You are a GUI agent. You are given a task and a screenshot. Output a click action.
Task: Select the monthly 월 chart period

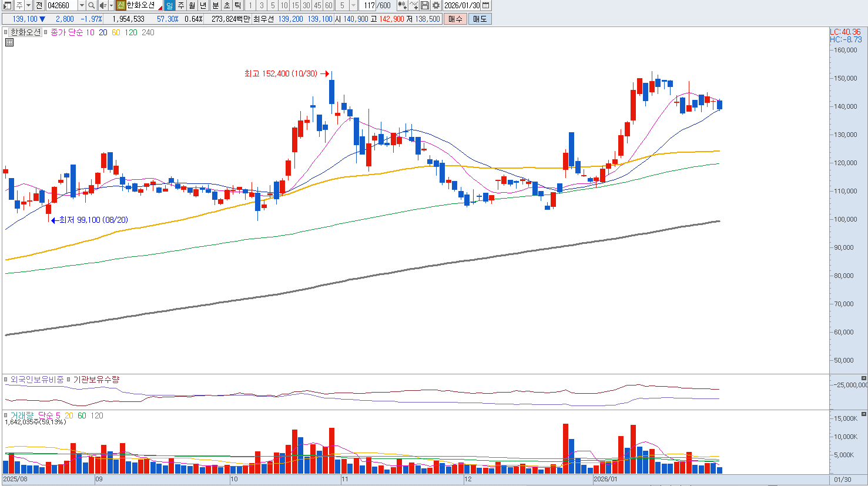point(192,5)
